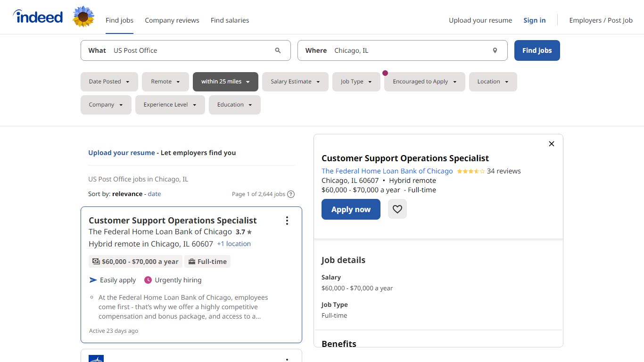Open the Encouraged to Apply filter

tap(425, 82)
